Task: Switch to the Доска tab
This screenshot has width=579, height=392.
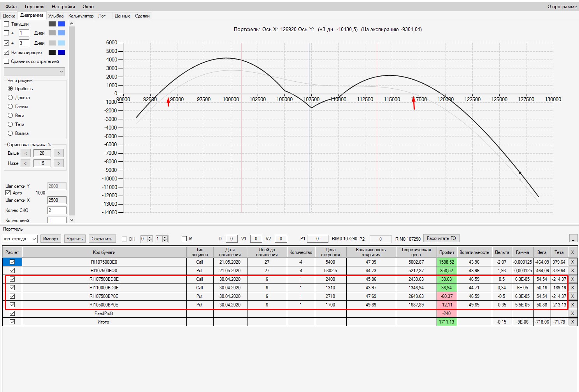Action: 9,16
